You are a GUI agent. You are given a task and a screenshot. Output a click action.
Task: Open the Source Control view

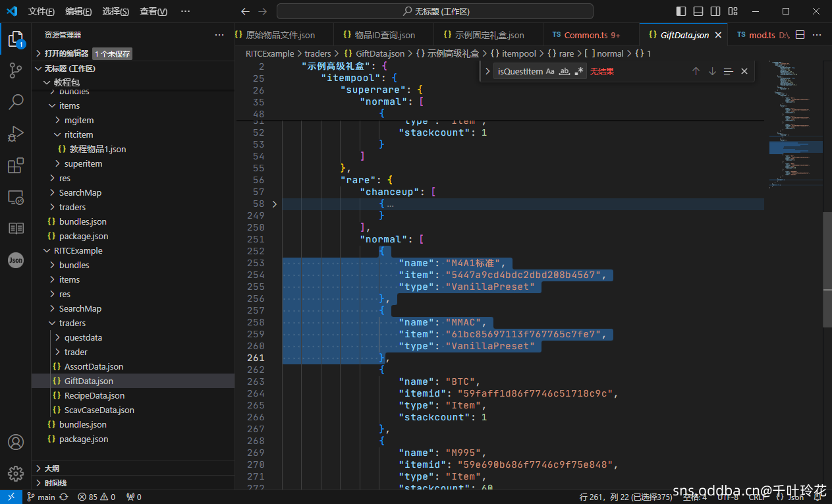16,70
